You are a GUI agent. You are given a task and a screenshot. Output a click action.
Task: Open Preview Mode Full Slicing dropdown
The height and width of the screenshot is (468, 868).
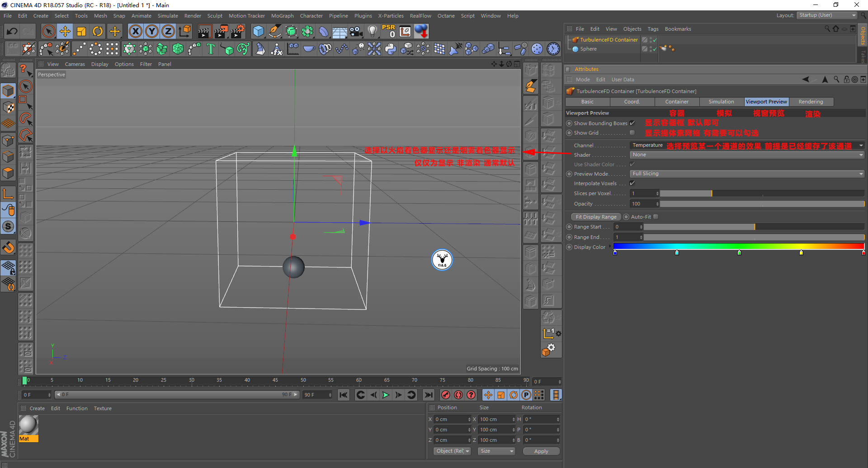tap(747, 174)
